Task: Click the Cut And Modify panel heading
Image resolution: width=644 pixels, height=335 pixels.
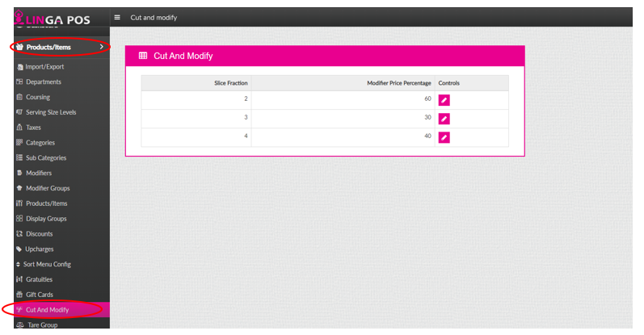Action: click(183, 56)
